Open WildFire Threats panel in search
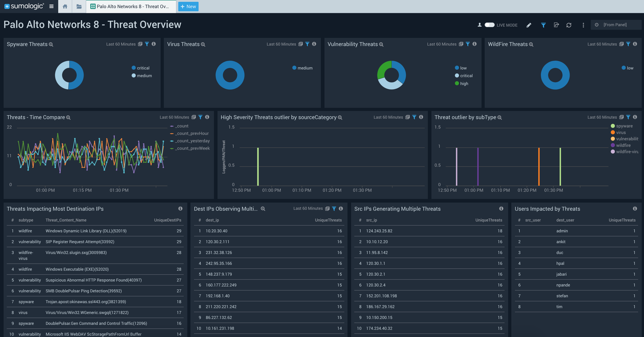 click(x=531, y=44)
